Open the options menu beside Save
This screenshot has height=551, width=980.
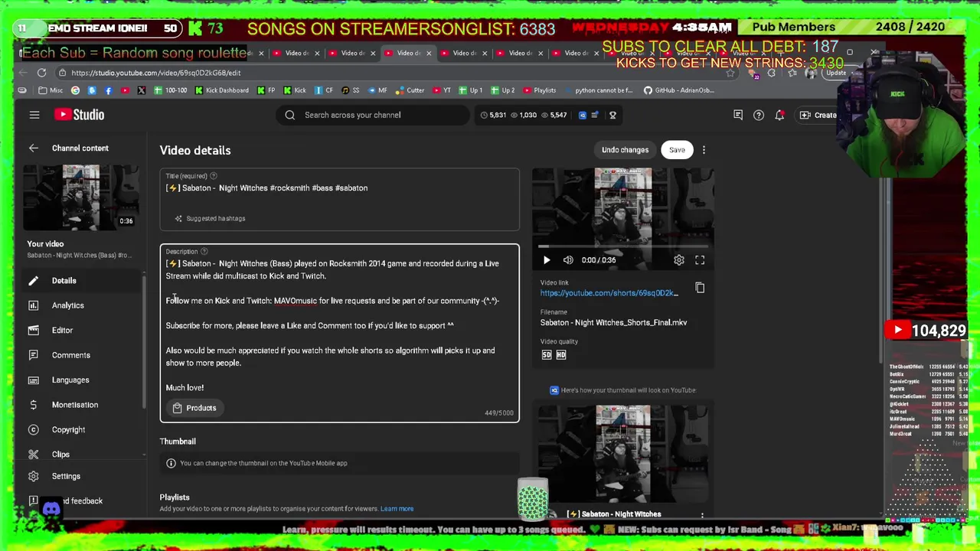coord(704,150)
